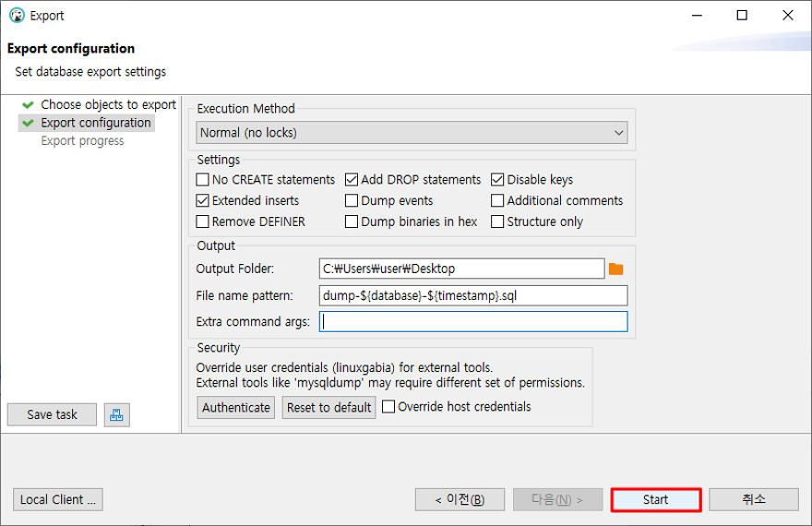Check Structure only option
This screenshot has height=526, width=812.
point(497,221)
